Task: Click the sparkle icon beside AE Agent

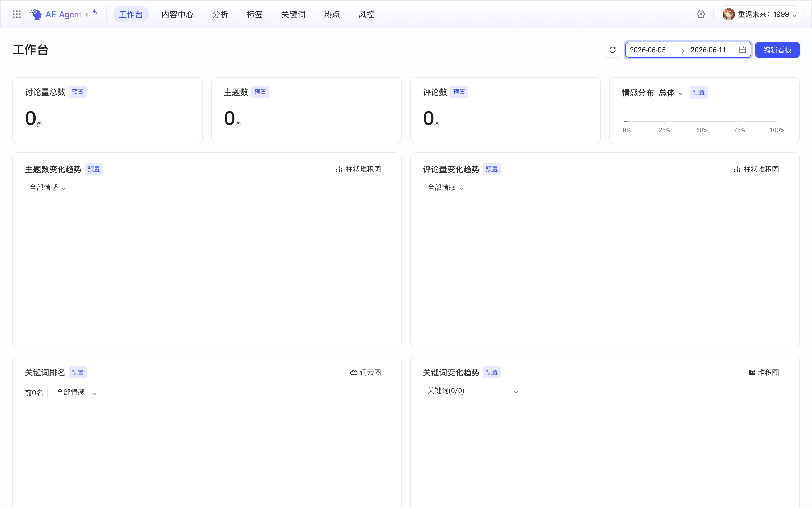Action: (95, 12)
